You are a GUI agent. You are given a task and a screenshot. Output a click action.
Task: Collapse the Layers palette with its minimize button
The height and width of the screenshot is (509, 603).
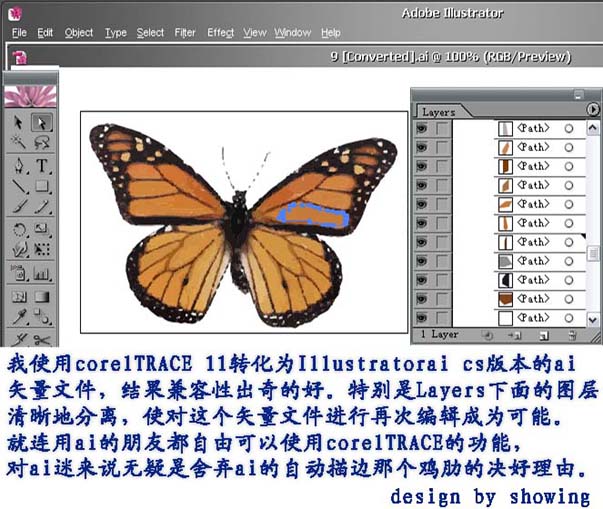click(579, 95)
